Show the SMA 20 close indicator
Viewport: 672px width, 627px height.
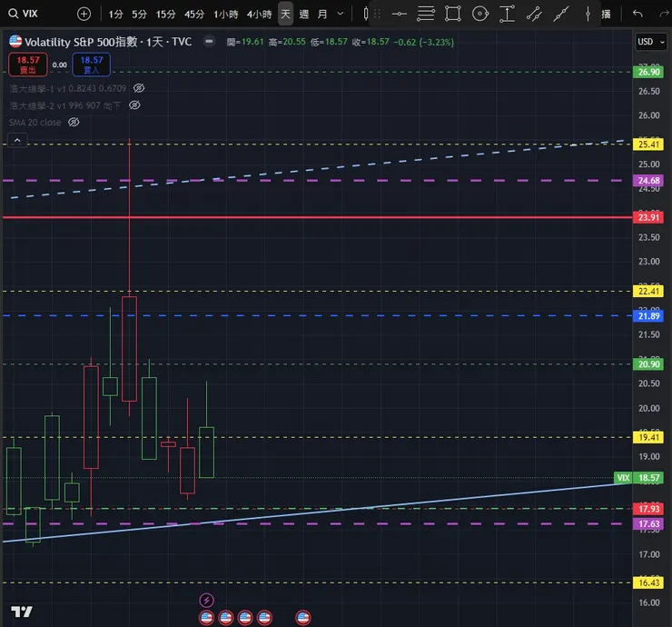[x=74, y=123]
